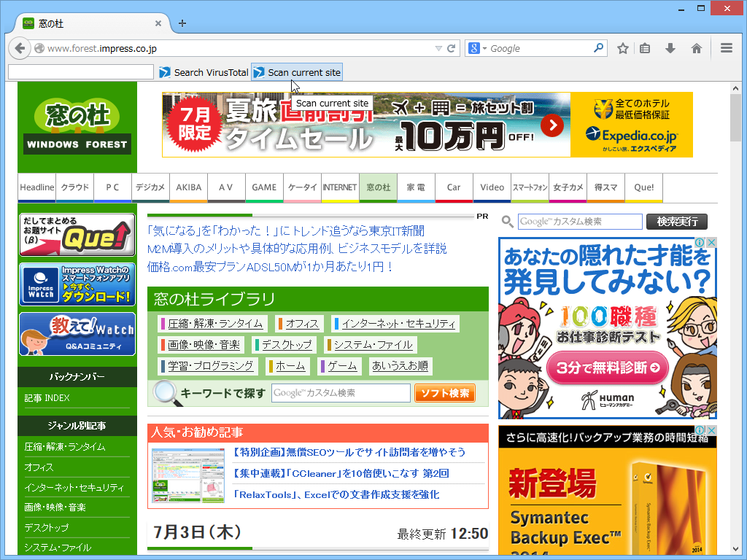Open 圧縮・解凍・ランタイム sidebar genre link
Screen dimensions: 747x560
click(65, 447)
